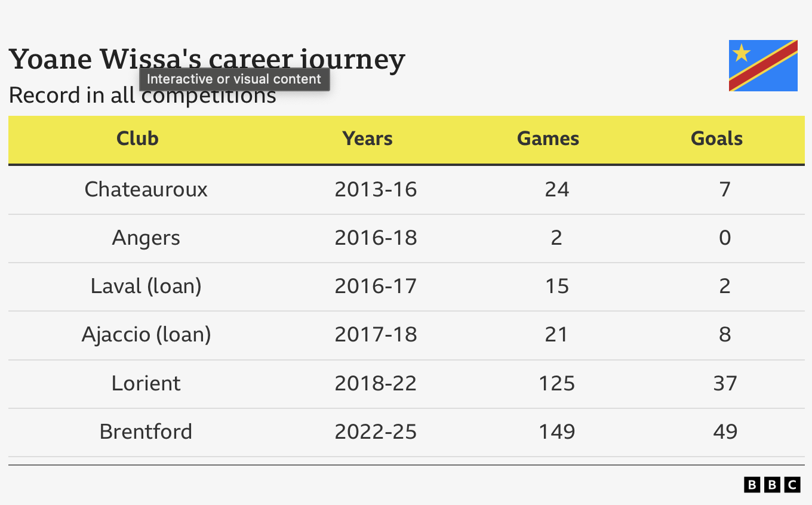Click the 2022-25 years cell
The height and width of the screenshot is (505, 812).
pos(376,432)
